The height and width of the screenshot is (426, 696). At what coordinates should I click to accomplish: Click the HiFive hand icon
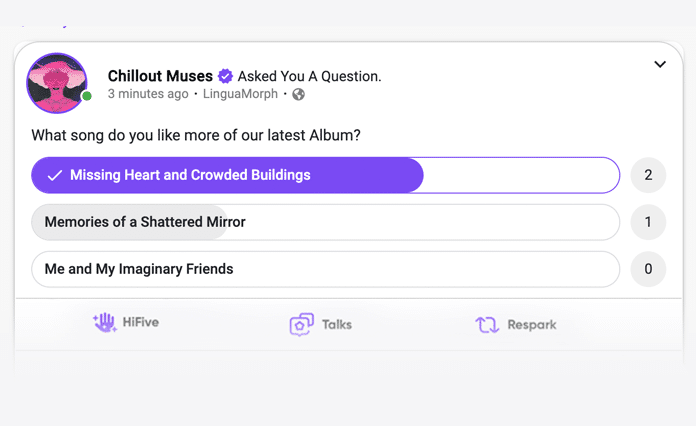point(105,322)
